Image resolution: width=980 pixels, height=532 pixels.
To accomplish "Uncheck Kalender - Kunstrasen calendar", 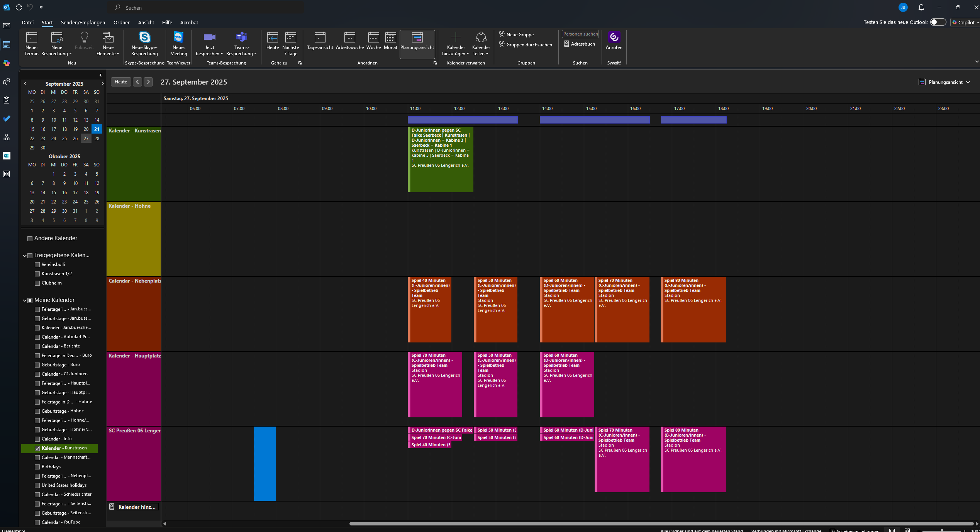I will (37, 448).
